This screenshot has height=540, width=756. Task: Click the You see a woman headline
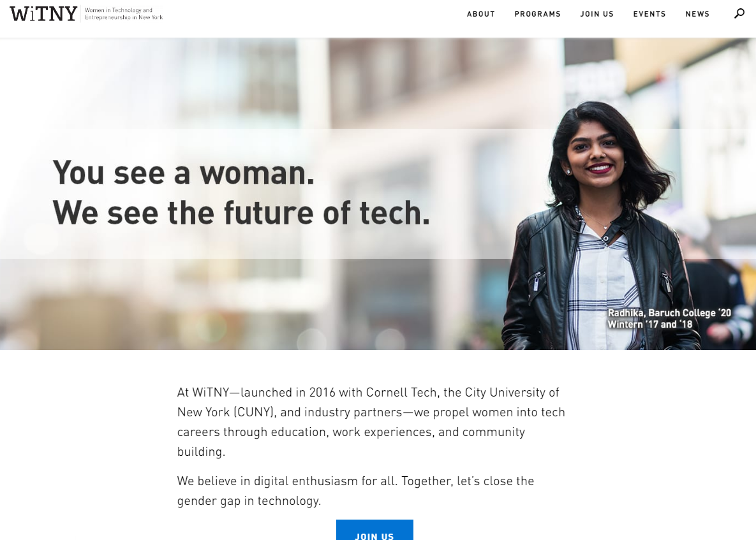pyautogui.click(x=183, y=172)
